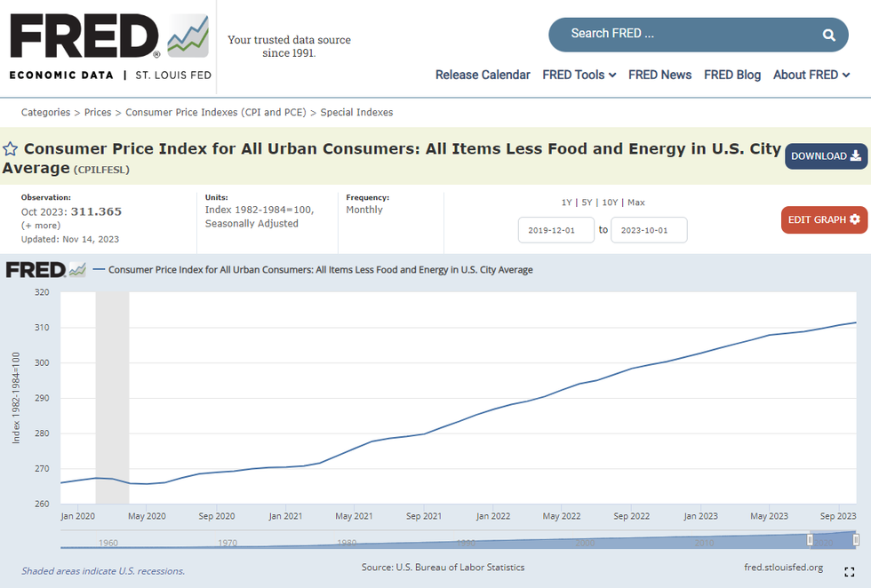This screenshot has height=588, width=871.
Task: Click the search magnifier icon
Action: pos(828,35)
